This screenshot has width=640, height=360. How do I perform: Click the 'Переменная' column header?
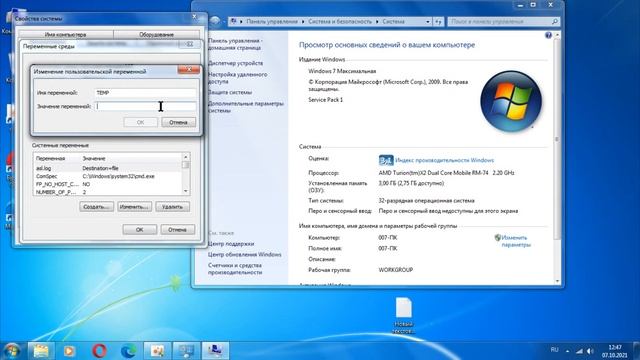(x=57, y=158)
